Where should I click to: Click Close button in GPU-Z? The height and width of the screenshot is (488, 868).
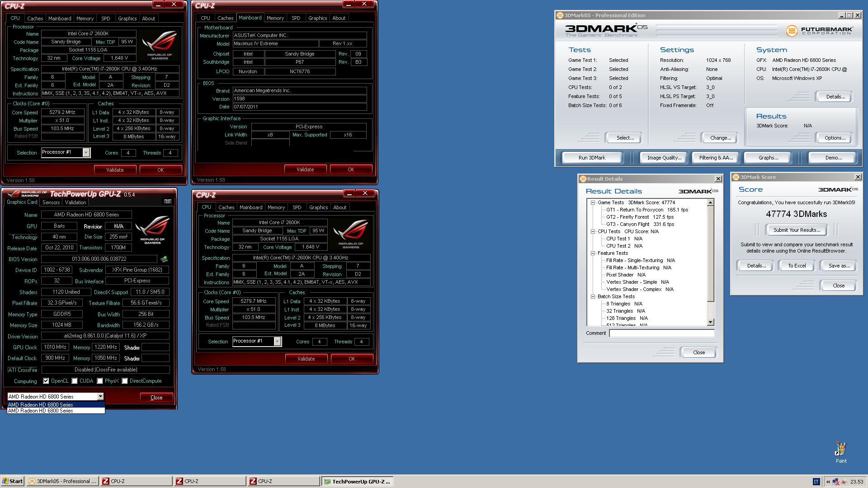pos(156,398)
